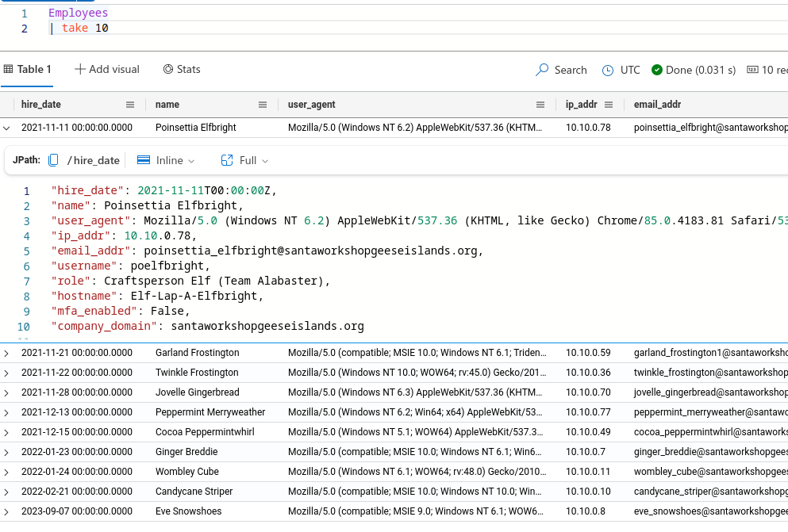Click the Search magnifier icon
This screenshot has width=788, height=532.
tap(543, 70)
